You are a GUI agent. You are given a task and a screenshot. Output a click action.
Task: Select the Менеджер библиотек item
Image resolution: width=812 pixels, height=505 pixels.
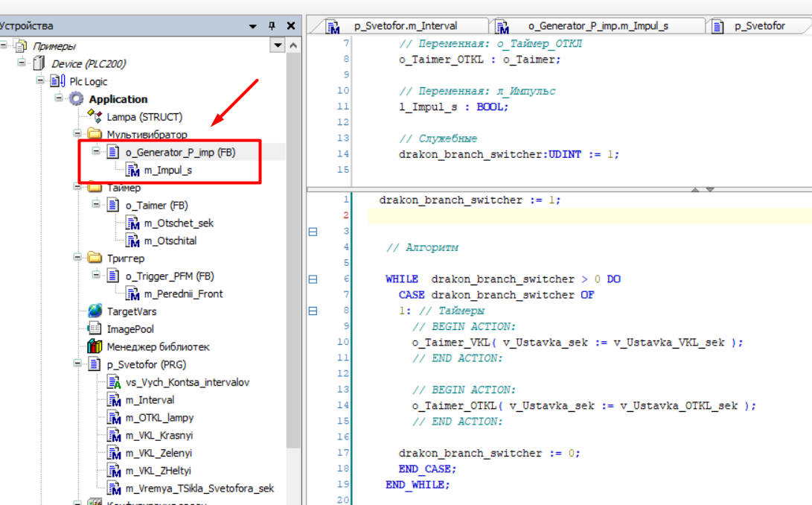click(158, 346)
